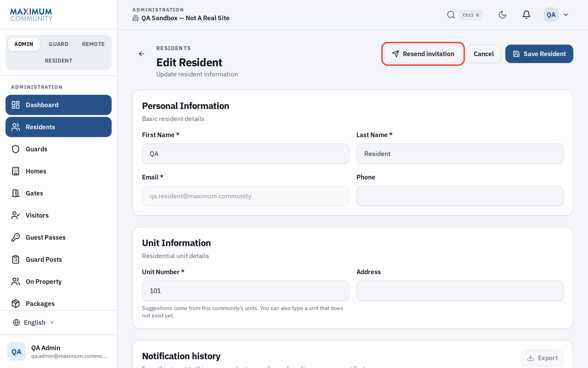This screenshot has height=368, width=588.
Task: Click the Dashboard grid icon
Action: point(16,105)
